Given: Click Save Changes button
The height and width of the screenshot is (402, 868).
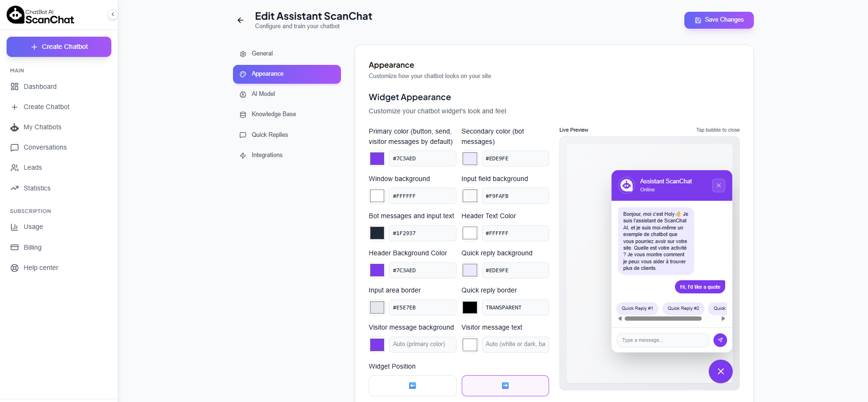Looking at the screenshot, I should point(719,20).
